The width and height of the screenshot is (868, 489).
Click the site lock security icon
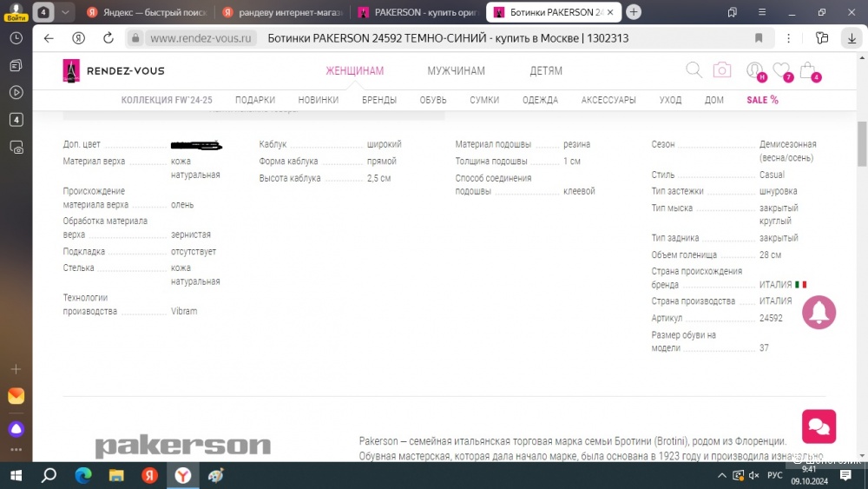(x=135, y=38)
